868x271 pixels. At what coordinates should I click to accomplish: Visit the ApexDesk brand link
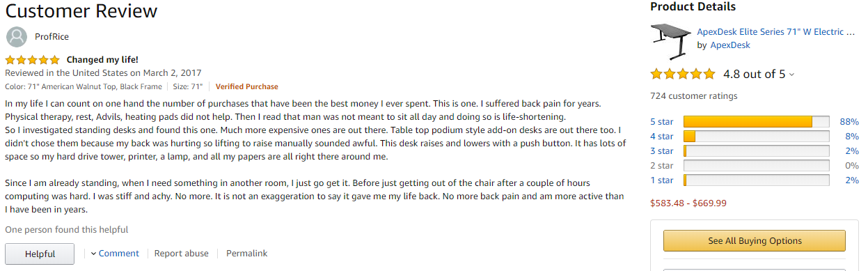[730, 45]
